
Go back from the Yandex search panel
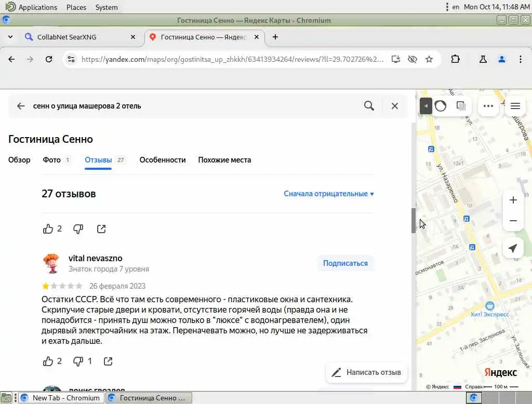click(21, 106)
